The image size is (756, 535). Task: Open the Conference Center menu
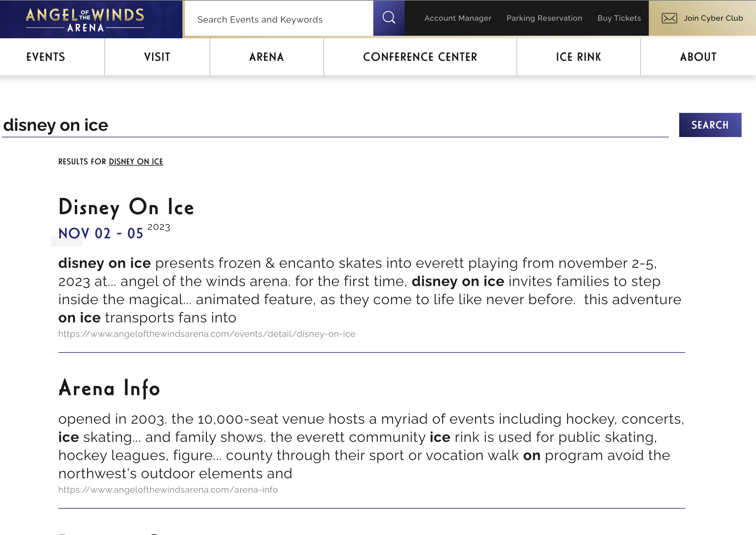[420, 57]
